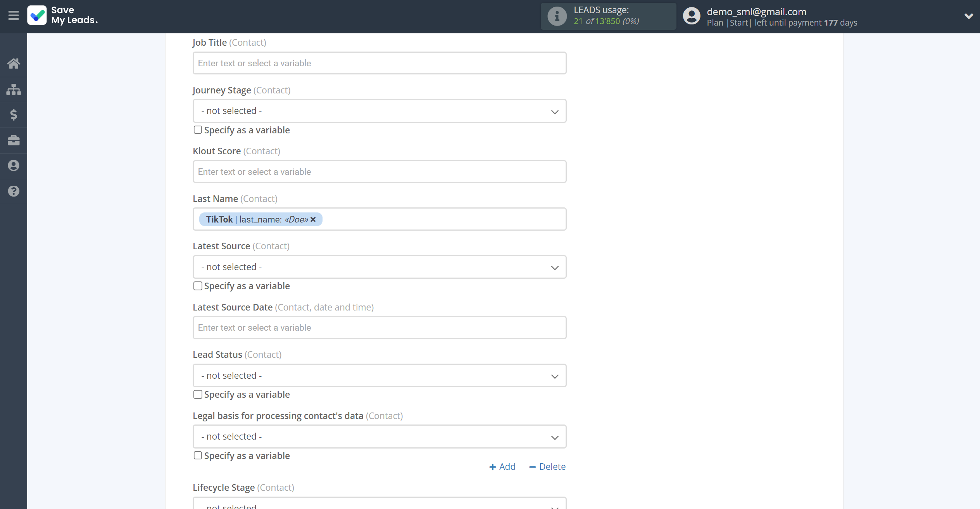Check Specify as a variable under Journey Stage
980x509 pixels.
[x=198, y=130]
